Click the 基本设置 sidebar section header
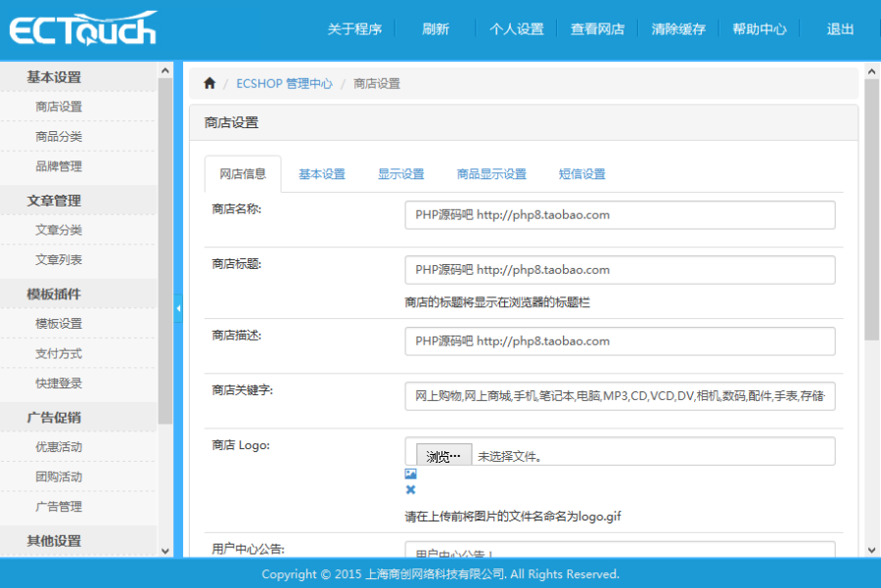881x588 pixels. pyautogui.click(x=78, y=77)
